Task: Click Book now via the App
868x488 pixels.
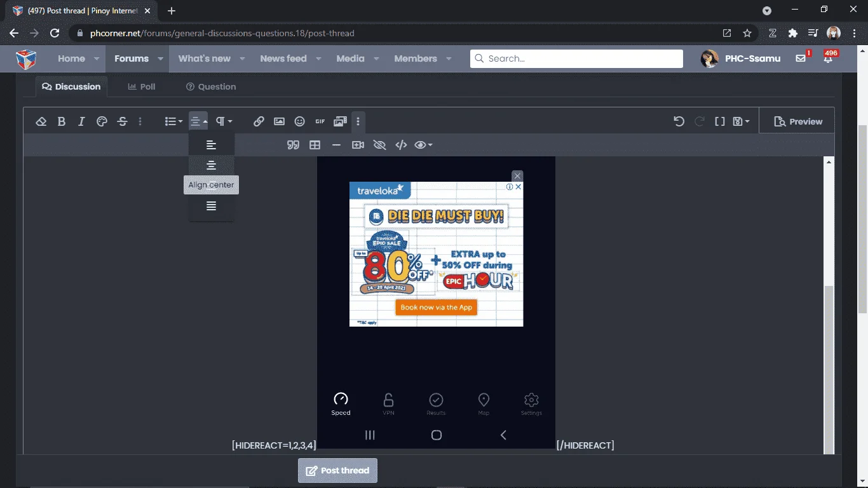Action: 437,308
